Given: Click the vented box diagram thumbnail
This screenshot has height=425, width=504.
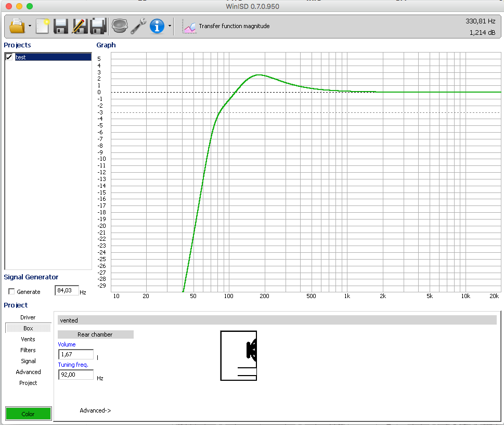Looking at the screenshot, I should [x=239, y=356].
